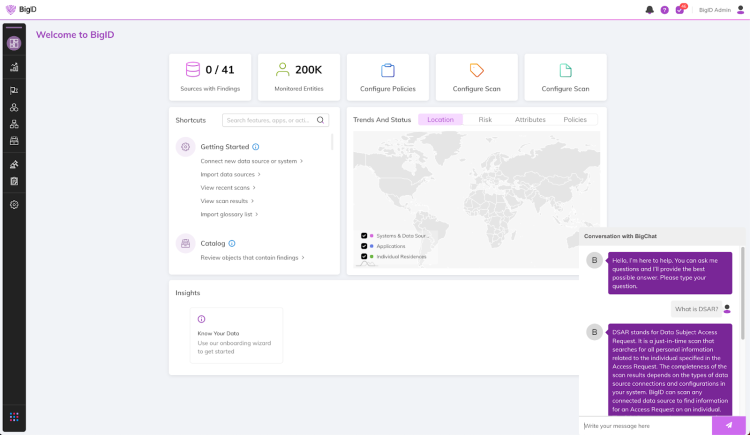Uncheck Systems & Data Sources legend checkbox
The image size is (750, 435).
(364, 236)
